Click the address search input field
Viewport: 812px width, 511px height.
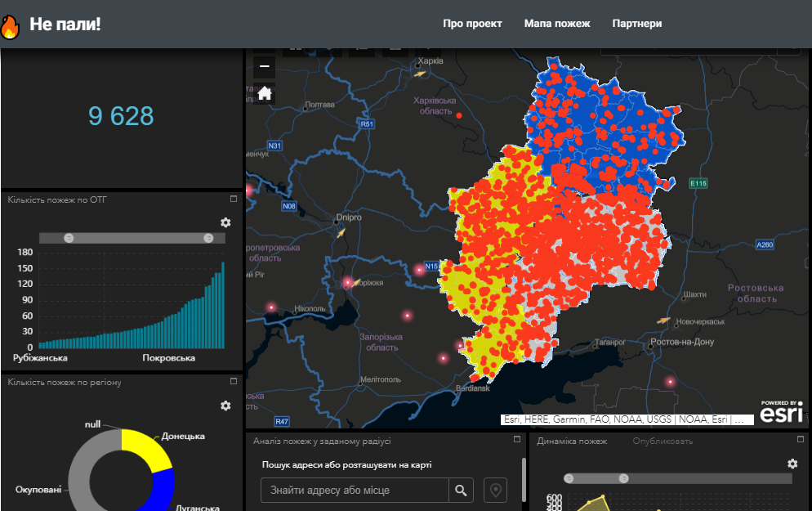coord(355,491)
